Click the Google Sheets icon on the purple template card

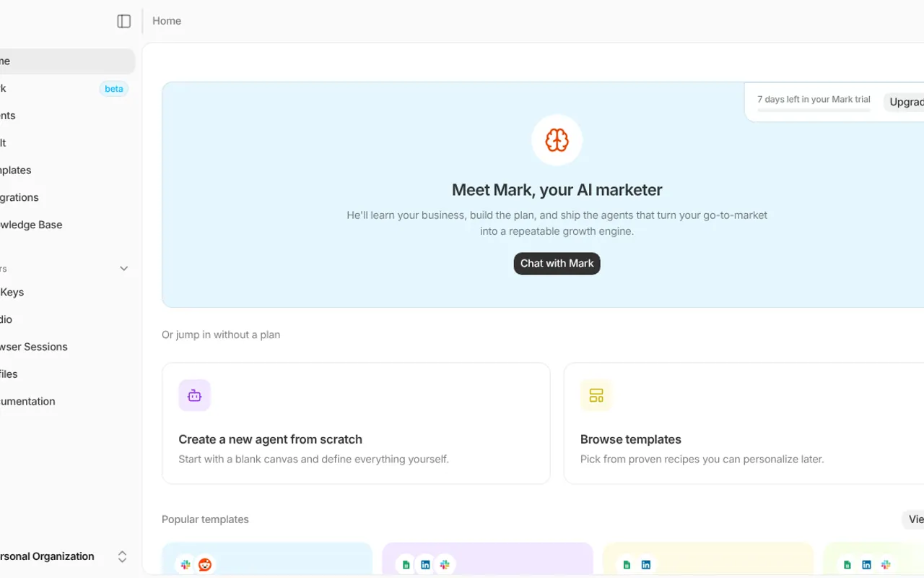tap(406, 565)
